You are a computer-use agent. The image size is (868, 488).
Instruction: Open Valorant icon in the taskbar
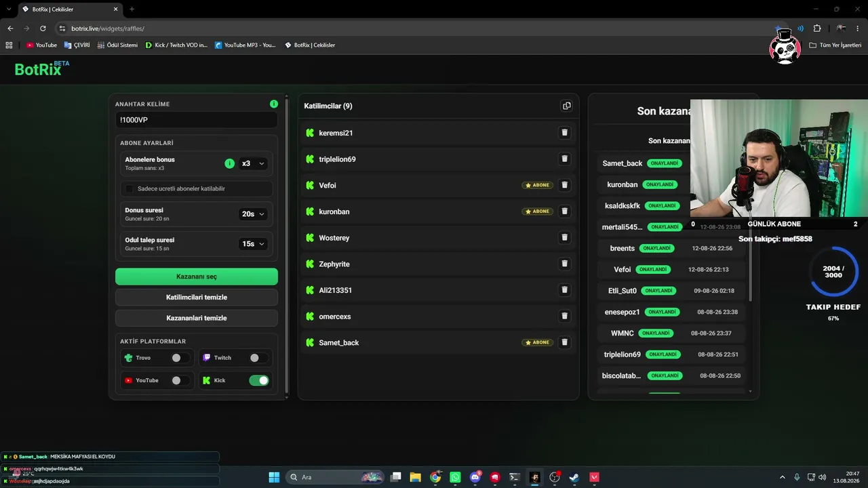click(x=594, y=477)
